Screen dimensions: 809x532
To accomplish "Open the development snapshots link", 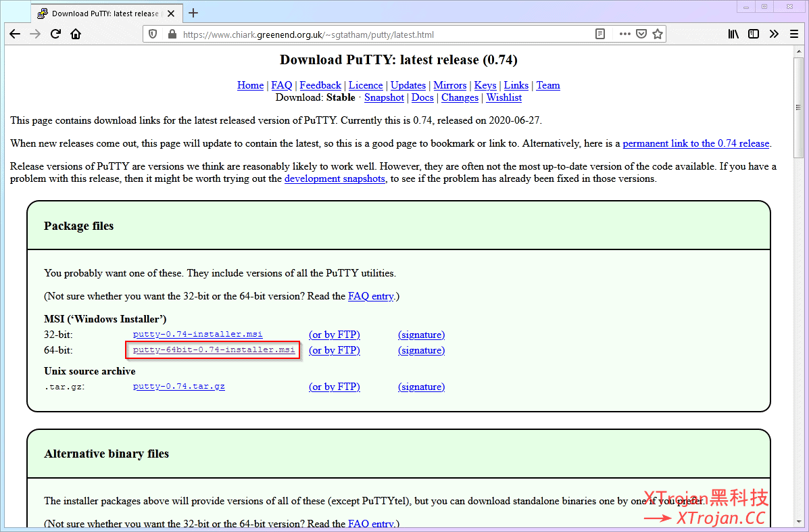I will click(335, 178).
